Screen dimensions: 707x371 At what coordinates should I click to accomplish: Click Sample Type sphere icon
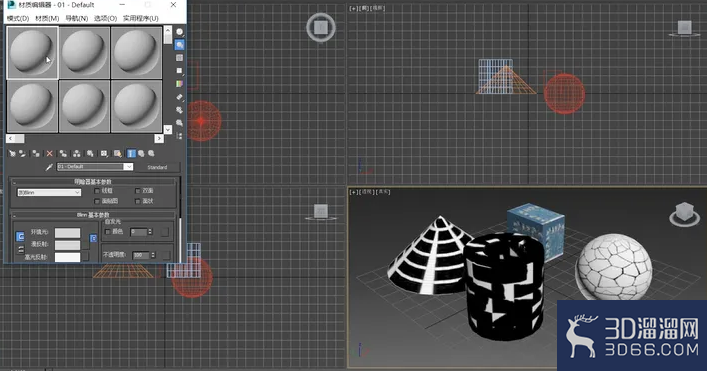click(179, 32)
